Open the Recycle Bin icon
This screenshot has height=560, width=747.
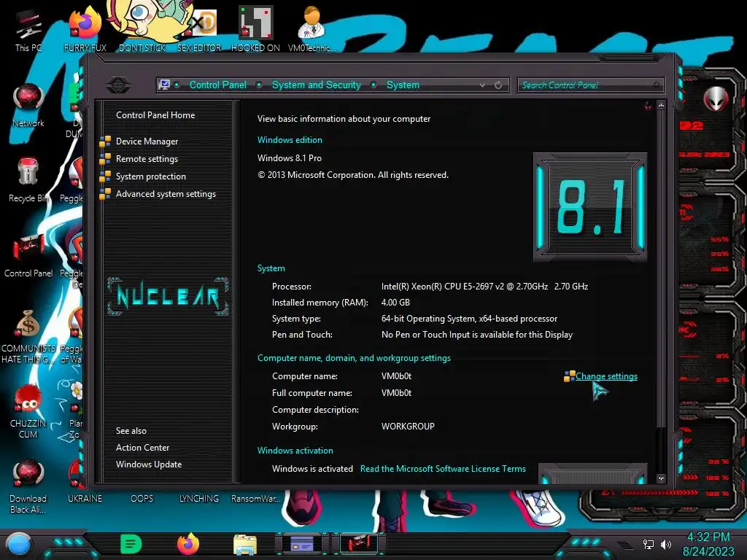(28, 180)
